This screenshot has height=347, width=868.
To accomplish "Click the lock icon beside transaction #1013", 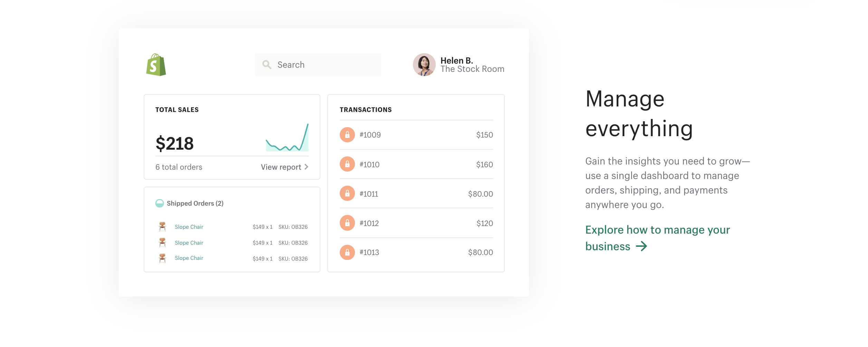I will tap(347, 252).
